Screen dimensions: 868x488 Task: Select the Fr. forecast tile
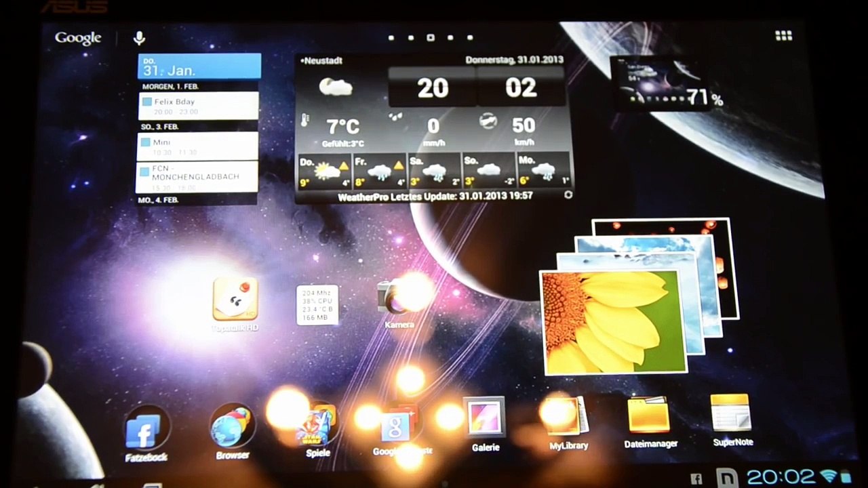point(380,170)
